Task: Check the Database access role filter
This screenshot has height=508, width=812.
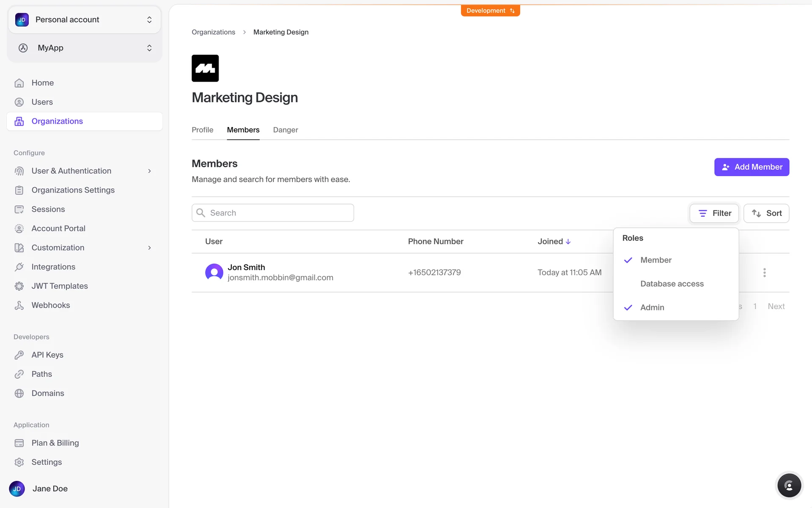Action: (672, 284)
